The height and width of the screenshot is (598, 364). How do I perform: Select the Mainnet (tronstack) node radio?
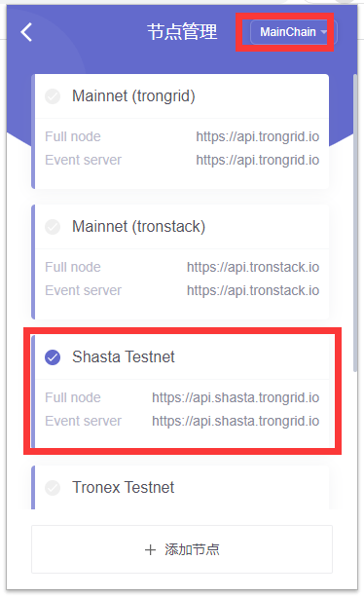pos(53,227)
